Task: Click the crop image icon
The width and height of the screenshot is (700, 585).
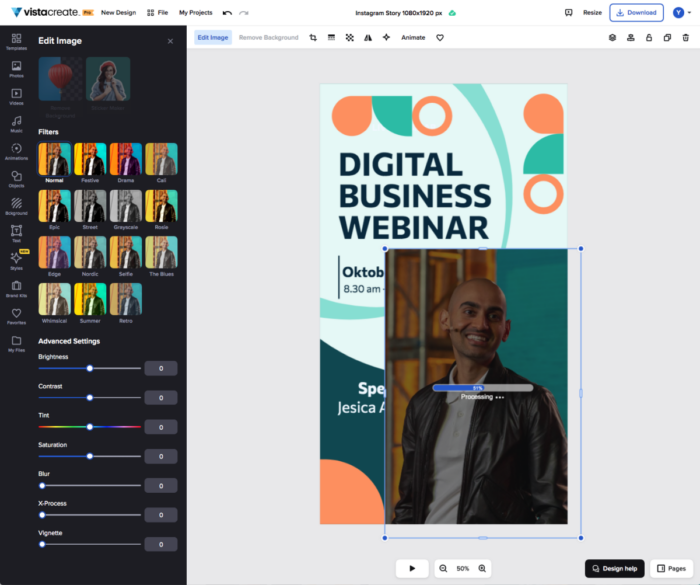Action: pyautogui.click(x=313, y=37)
